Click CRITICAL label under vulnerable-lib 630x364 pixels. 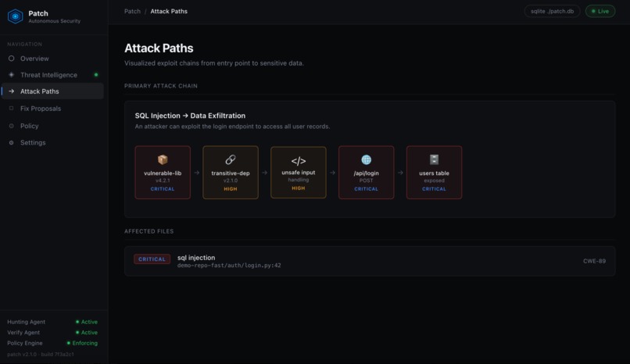163,189
